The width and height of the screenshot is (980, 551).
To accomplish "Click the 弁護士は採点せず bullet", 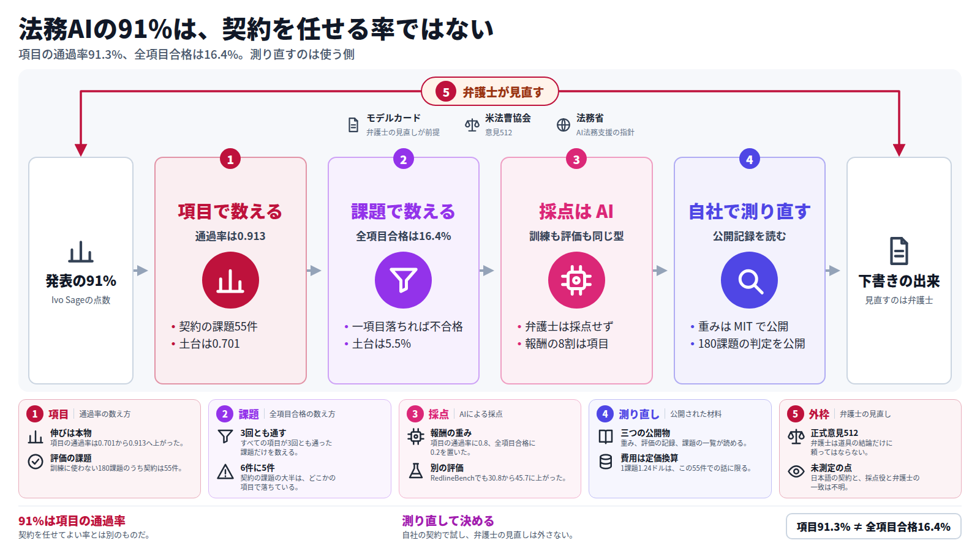I will [569, 326].
